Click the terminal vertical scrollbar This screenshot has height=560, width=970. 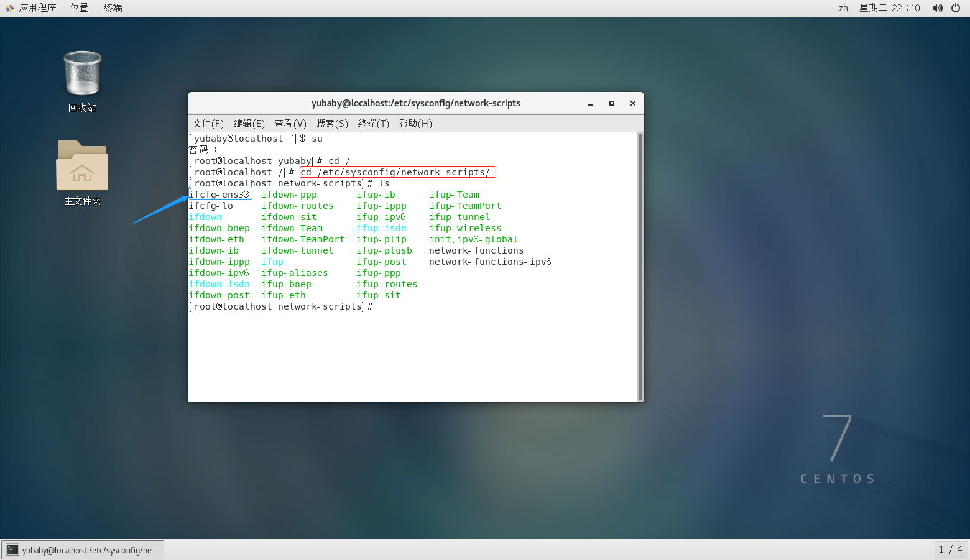[x=640, y=267]
